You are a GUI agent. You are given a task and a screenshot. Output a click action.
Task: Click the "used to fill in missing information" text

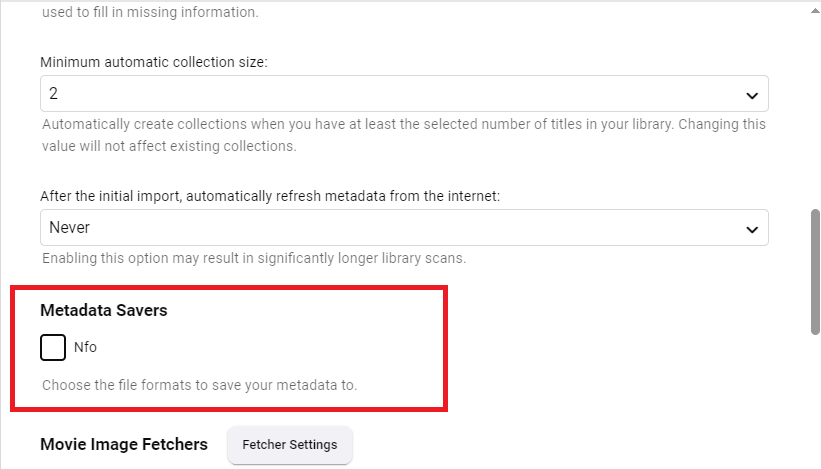point(149,13)
